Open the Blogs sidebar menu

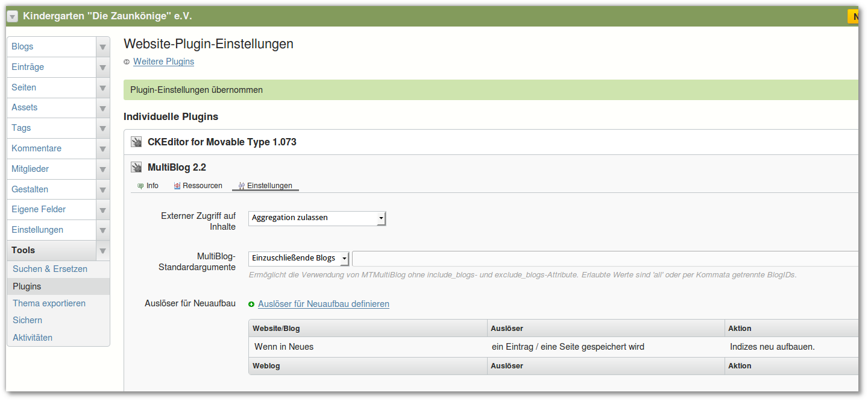click(51, 46)
